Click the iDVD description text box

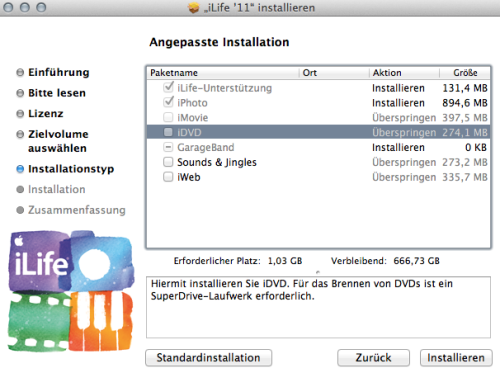click(318, 307)
